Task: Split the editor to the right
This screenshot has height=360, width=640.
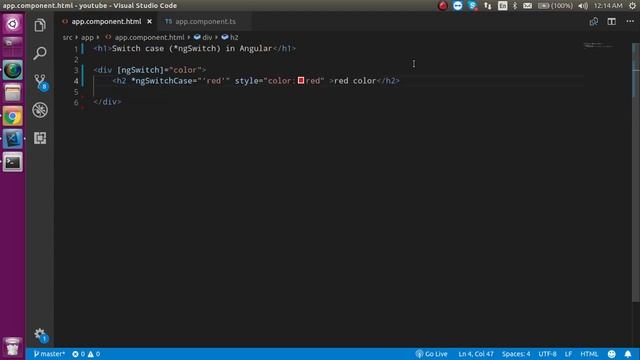Action: pos(611,22)
